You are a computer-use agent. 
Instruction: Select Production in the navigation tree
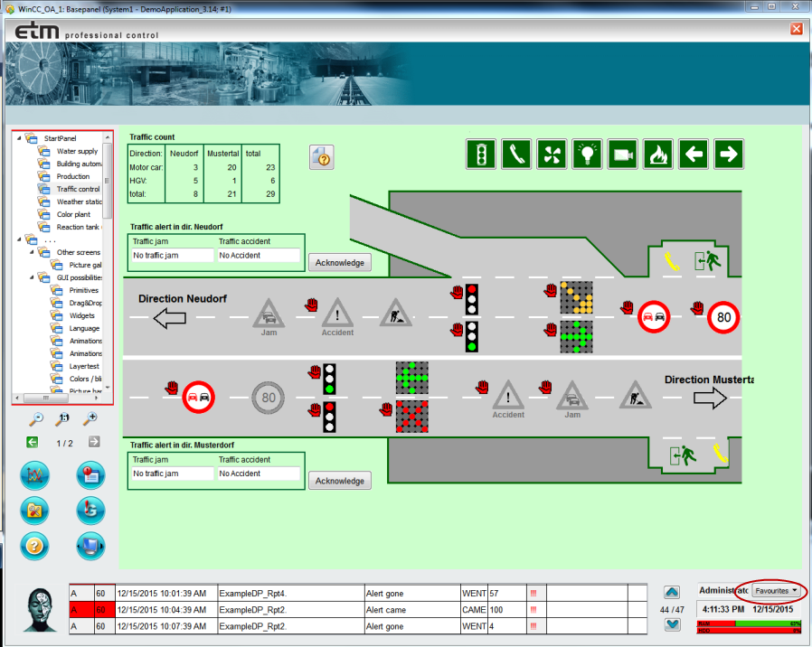[73, 176]
